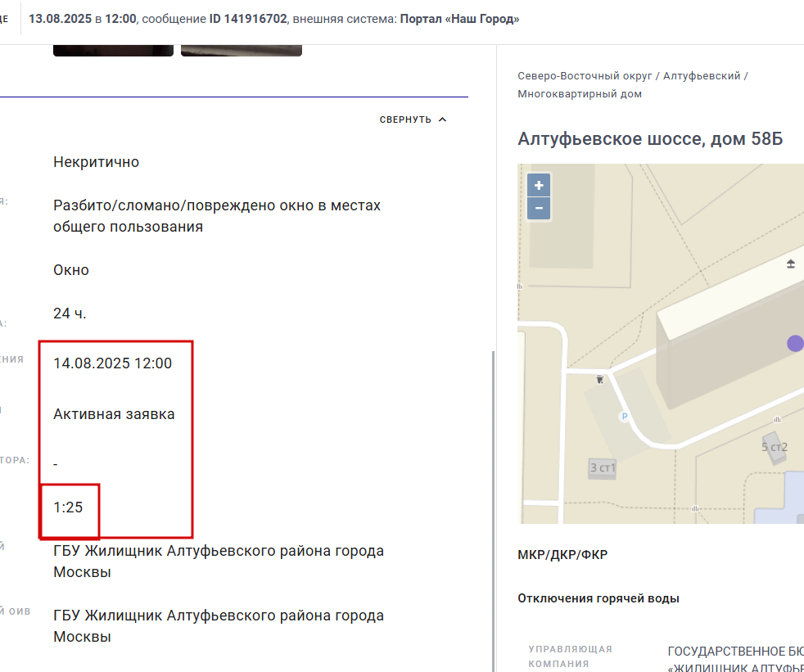Click the Отключения горячей воды heading
The width and height of the screenshot is (804, 672).
click(598, 598)
